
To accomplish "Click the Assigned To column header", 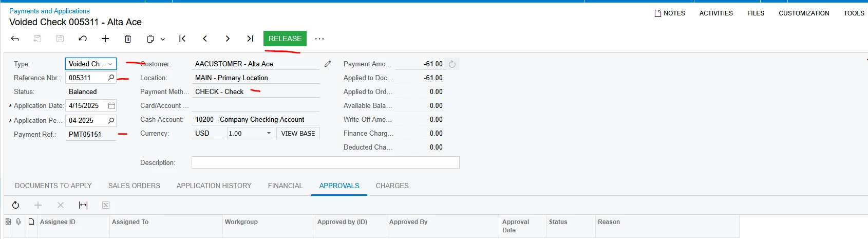I will [166, 226].
